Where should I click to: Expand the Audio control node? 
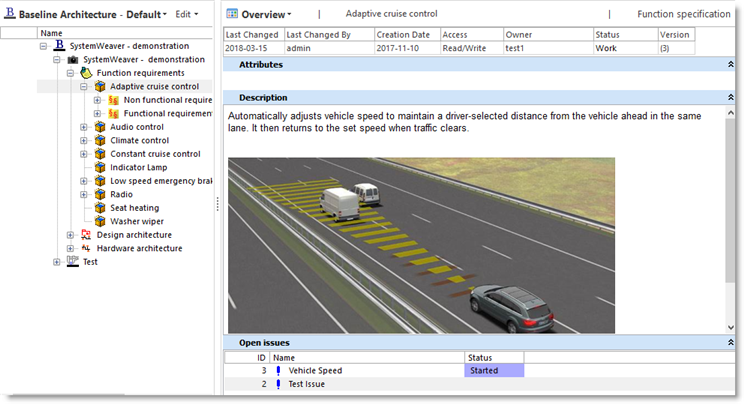coord(84,127)
